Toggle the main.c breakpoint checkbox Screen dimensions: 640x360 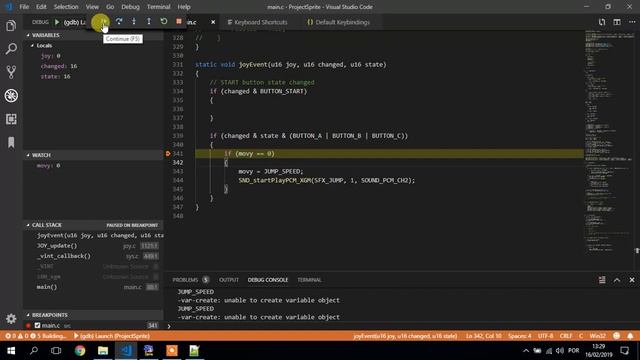(x=38, y=326)
